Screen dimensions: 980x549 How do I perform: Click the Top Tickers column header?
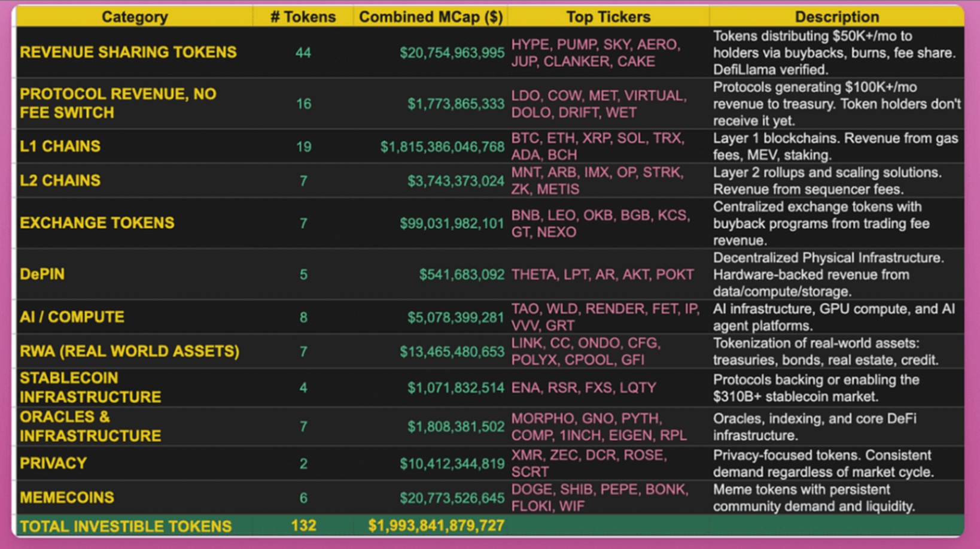tap(608, 17)
